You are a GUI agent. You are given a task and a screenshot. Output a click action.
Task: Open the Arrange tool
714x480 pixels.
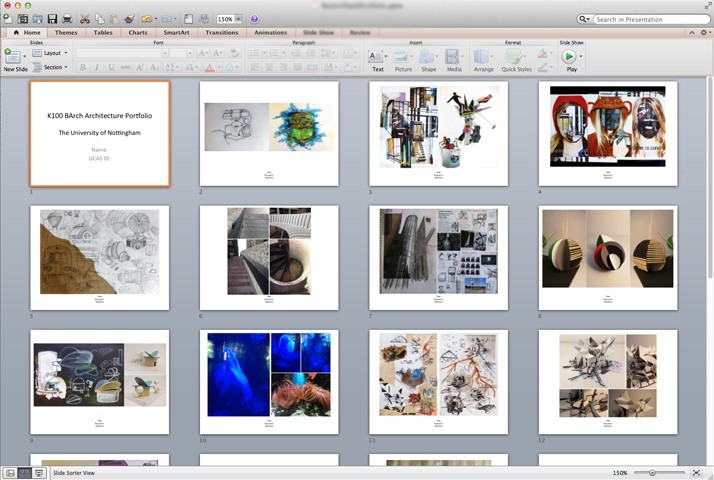point(482,56)
